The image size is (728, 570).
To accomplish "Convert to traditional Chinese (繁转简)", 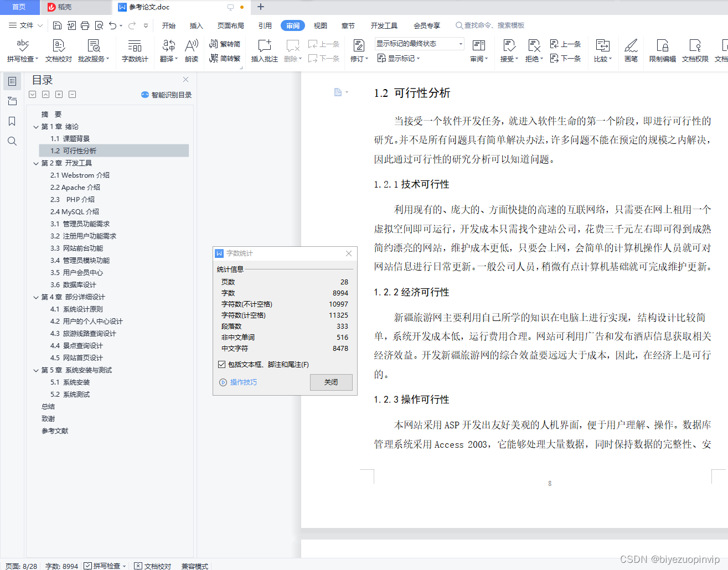I will 225,44.
